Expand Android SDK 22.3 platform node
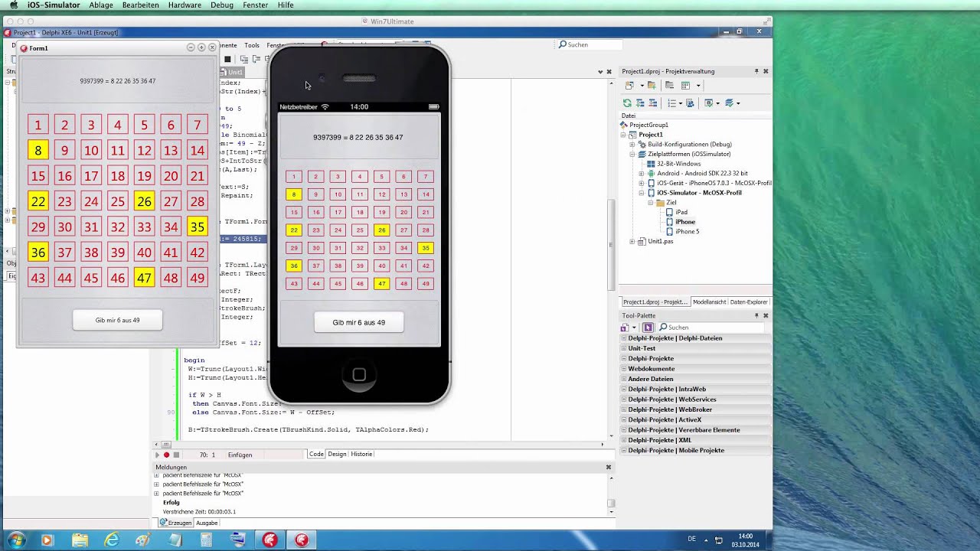 tap(641, 174)
